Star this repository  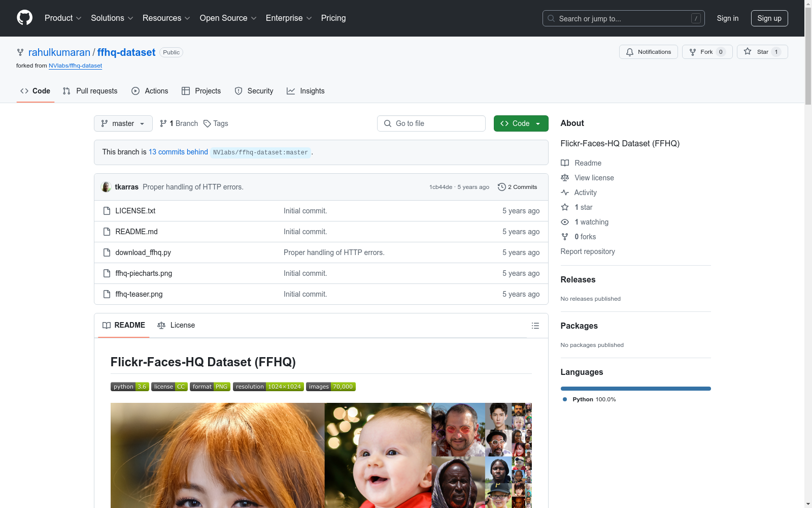click(762, 52)
